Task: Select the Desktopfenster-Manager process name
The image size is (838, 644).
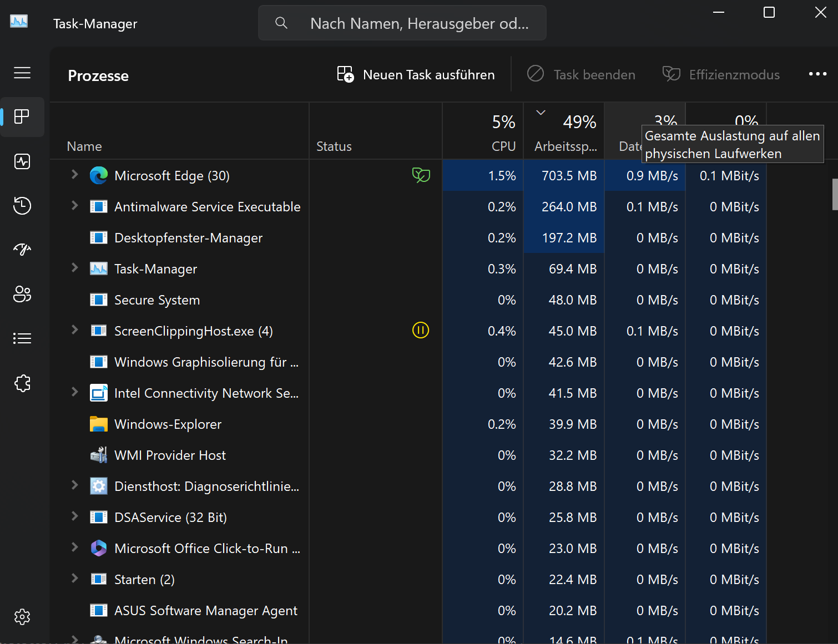Action: 188,238
